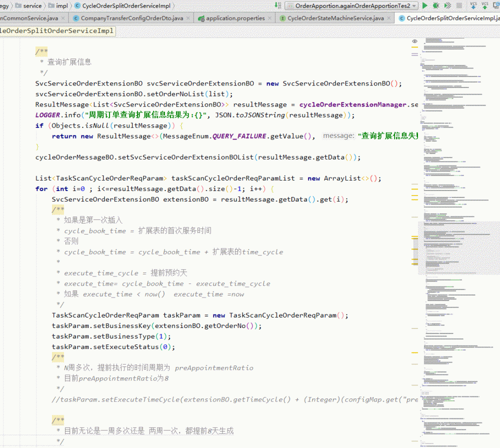This screenshot has height=448, width=500.
Task: Click the VCS update project icon (blue arrow)
Action: point(473,5)
